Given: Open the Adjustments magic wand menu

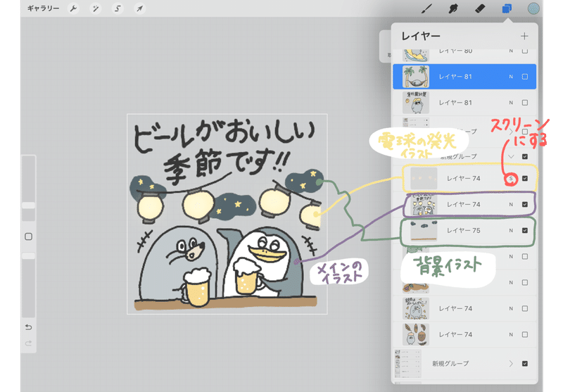Looking at the screenshot, I should coord(96,8).
